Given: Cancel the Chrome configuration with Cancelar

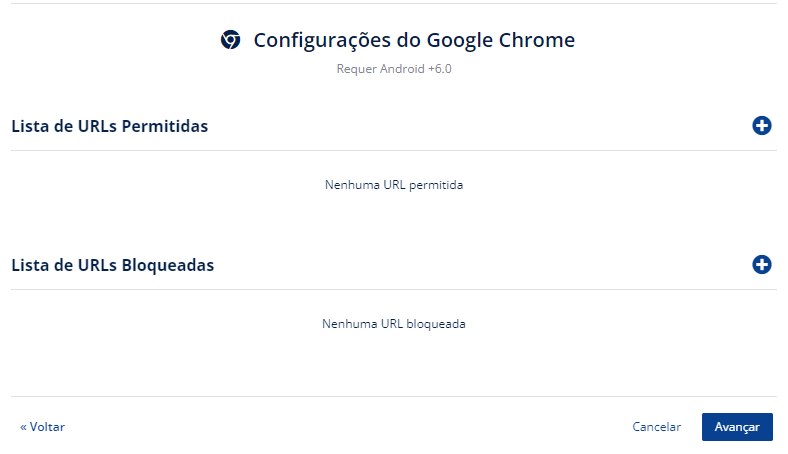Looking at the screenshot, I should pyautogui.click(x=656, y=427).
